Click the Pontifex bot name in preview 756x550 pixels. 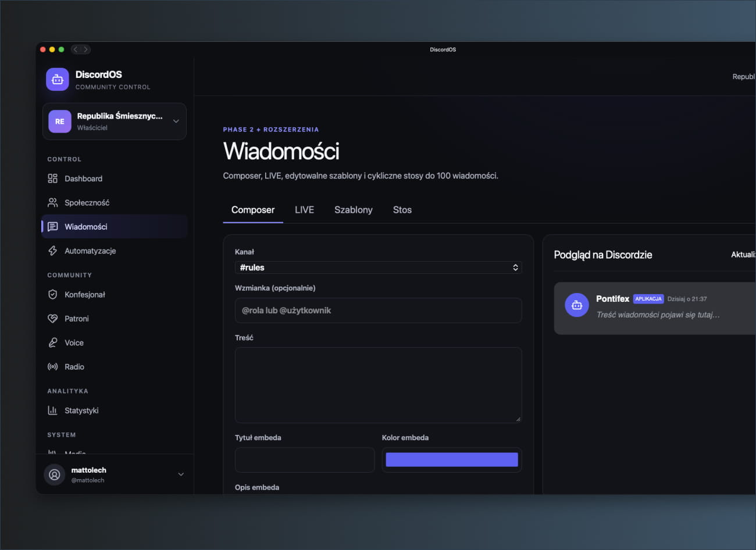tap(612, 299)
